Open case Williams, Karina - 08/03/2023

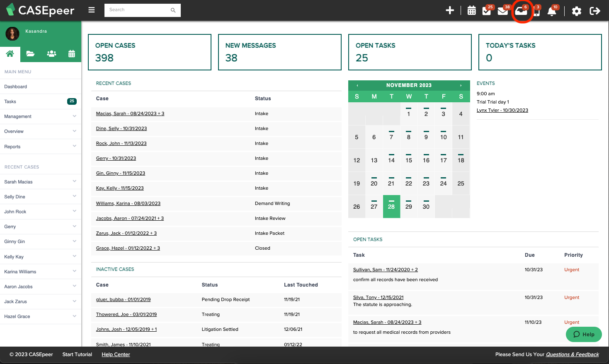pyautogui.click(x=128, y=203)
